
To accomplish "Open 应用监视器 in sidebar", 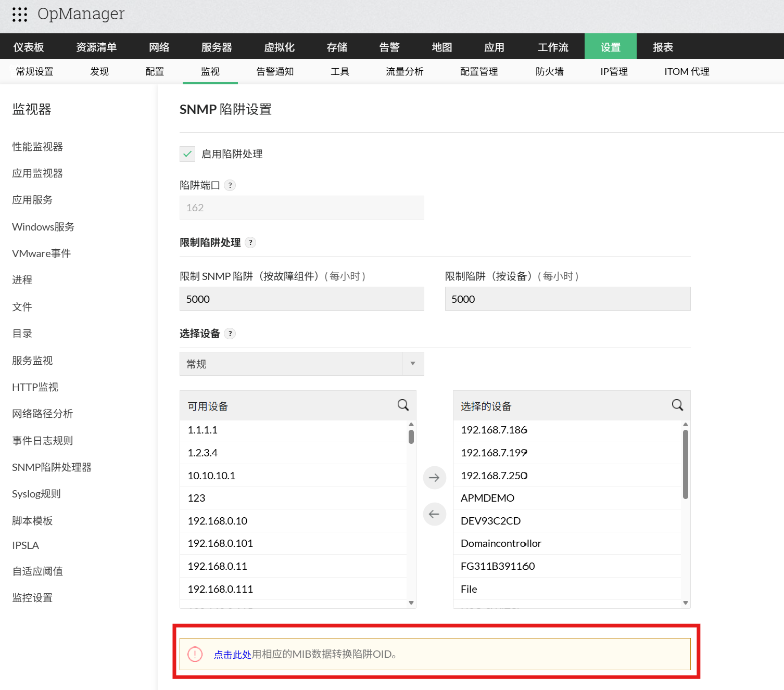I will point(37,173).
